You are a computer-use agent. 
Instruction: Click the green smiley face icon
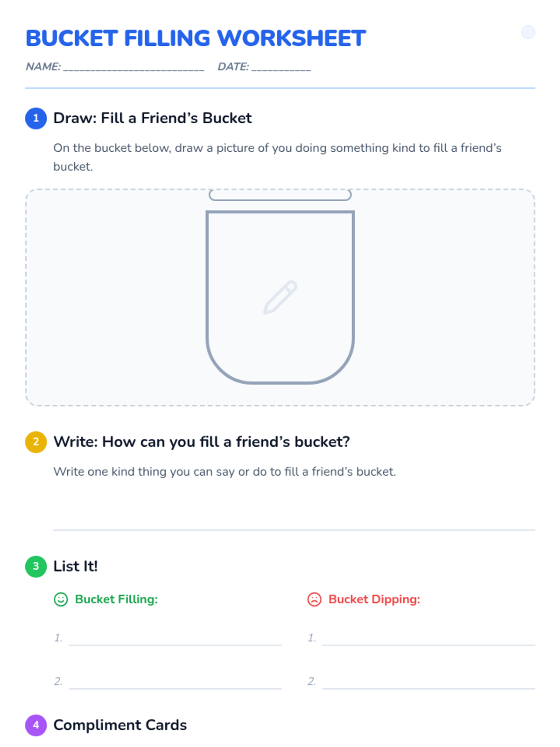tap(61, 599)
